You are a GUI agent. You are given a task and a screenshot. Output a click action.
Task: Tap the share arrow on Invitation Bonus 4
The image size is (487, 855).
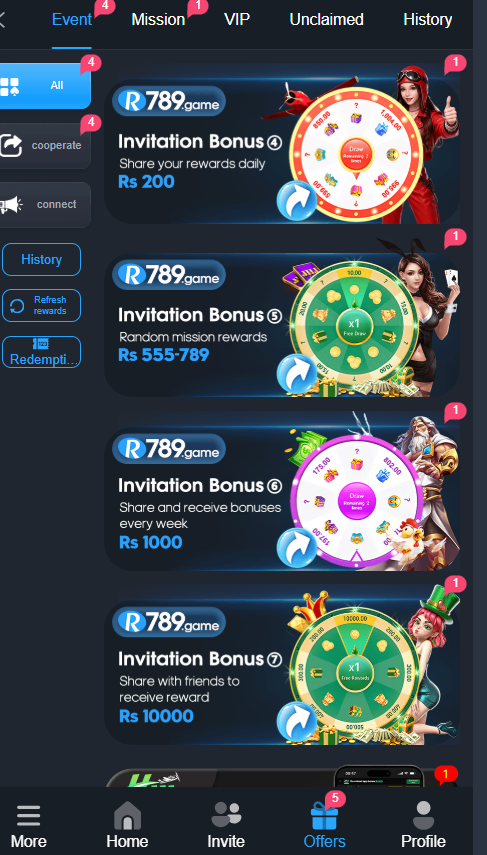click(297, 200)
